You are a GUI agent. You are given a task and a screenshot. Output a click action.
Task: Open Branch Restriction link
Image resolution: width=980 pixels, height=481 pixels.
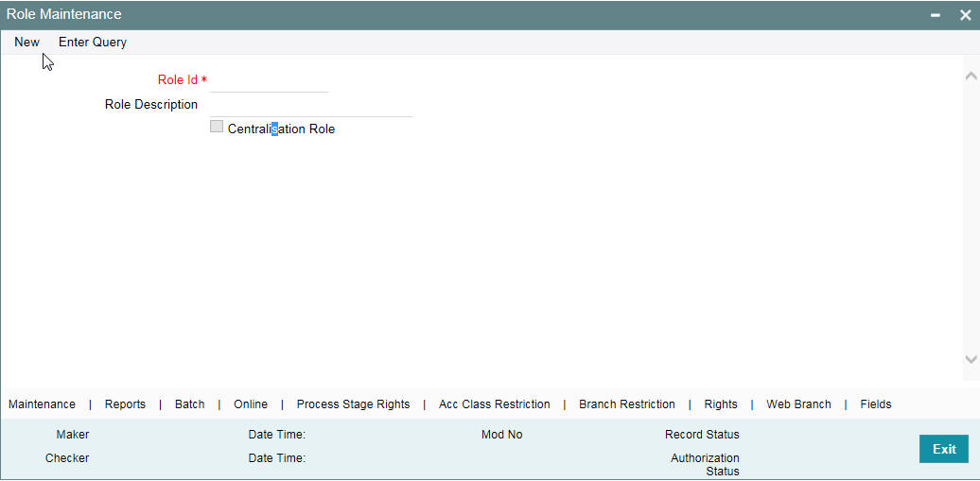(x=627, y=404)
